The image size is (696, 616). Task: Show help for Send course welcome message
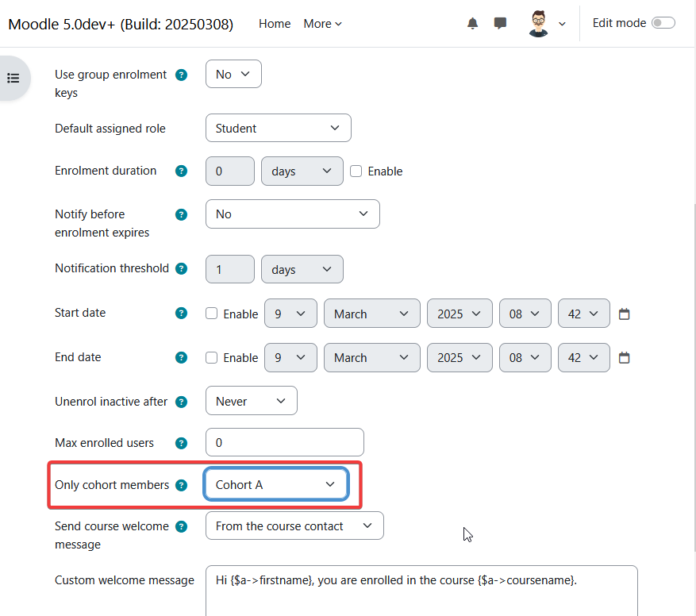tap(181, 527)
